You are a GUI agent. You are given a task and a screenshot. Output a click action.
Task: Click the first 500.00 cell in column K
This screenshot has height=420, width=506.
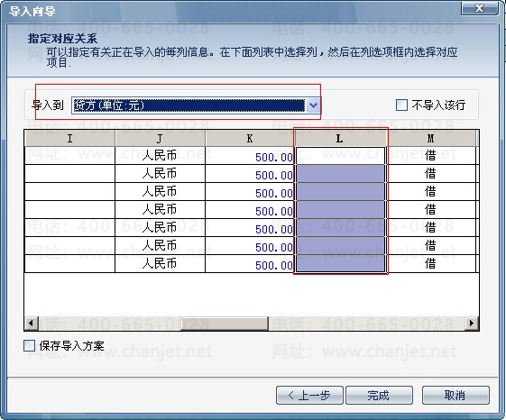[250, 156]
